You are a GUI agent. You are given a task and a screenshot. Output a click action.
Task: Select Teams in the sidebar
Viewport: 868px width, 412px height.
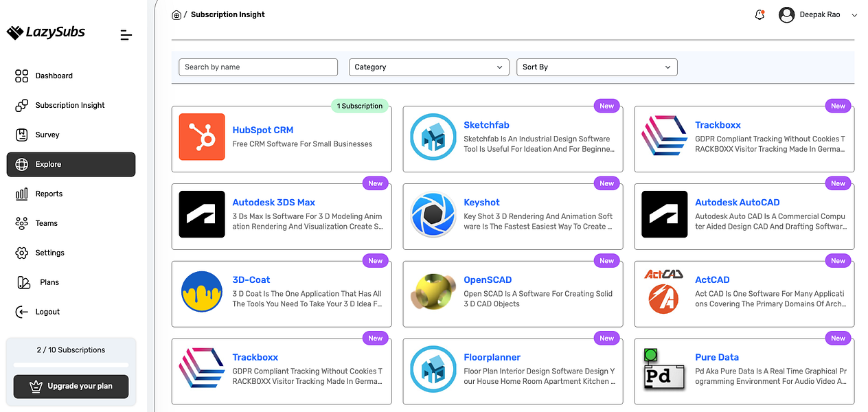click(x=46, y=223)
